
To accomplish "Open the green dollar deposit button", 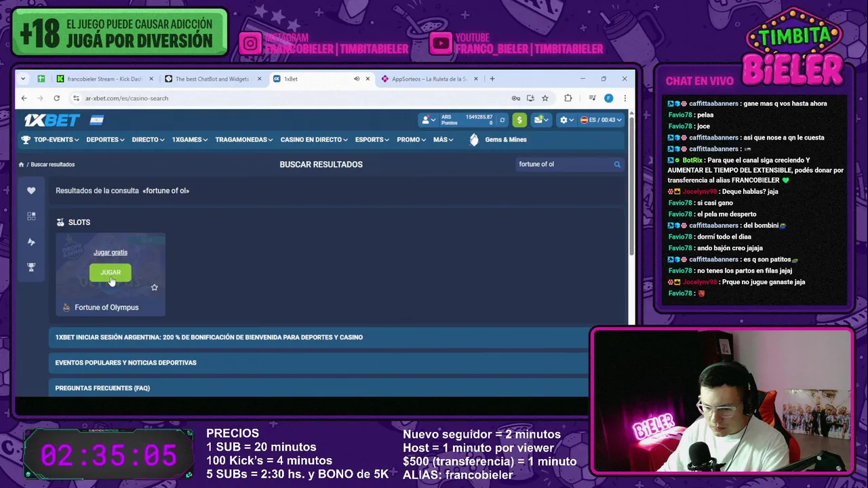I will point(519,120).
